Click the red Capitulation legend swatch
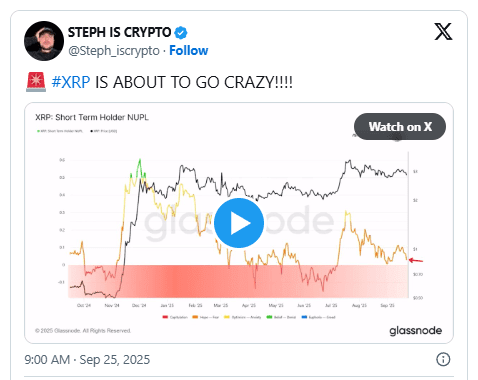 tap(165, 317)
